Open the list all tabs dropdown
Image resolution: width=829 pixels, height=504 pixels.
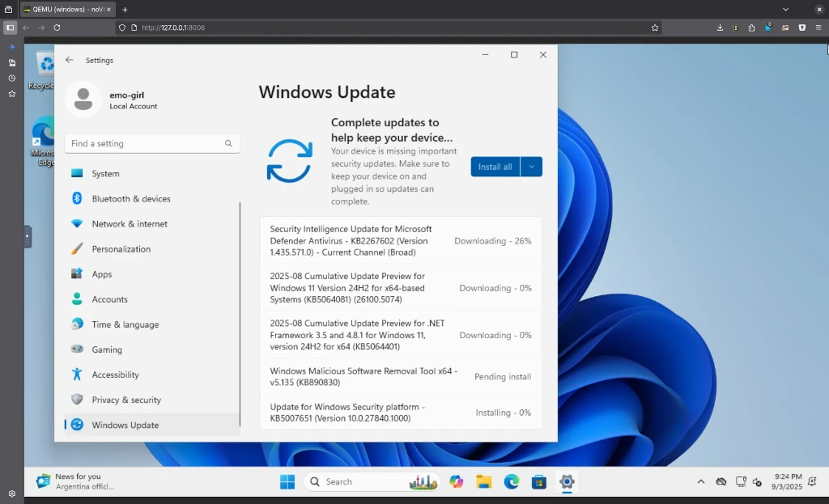(x=785, y=10)
